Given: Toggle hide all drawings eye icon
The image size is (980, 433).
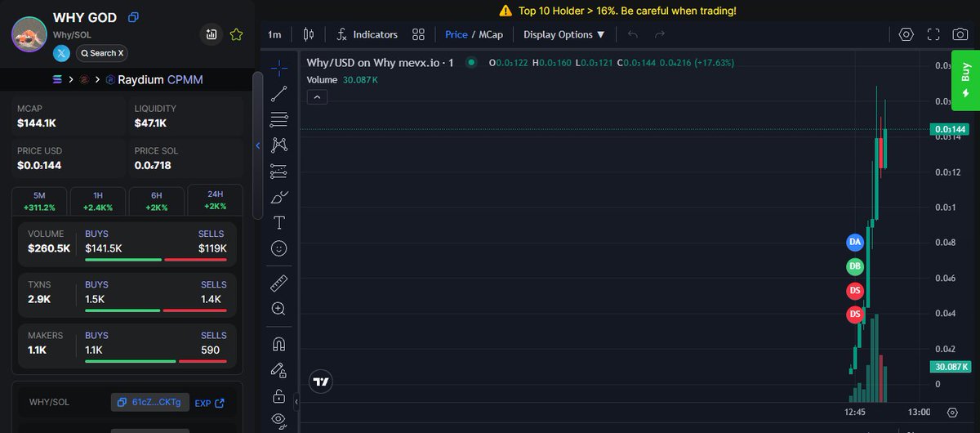Looking at the screenshot, I should (x=279, y=421).
